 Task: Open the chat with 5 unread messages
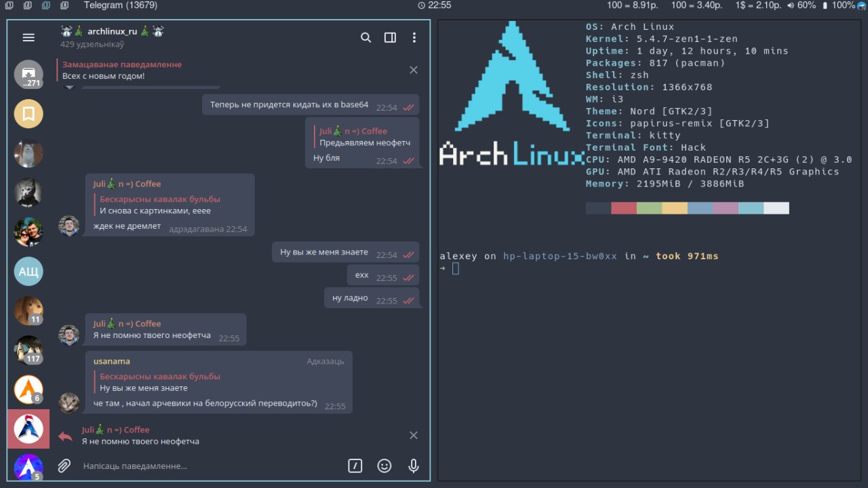tap(28, 467)
